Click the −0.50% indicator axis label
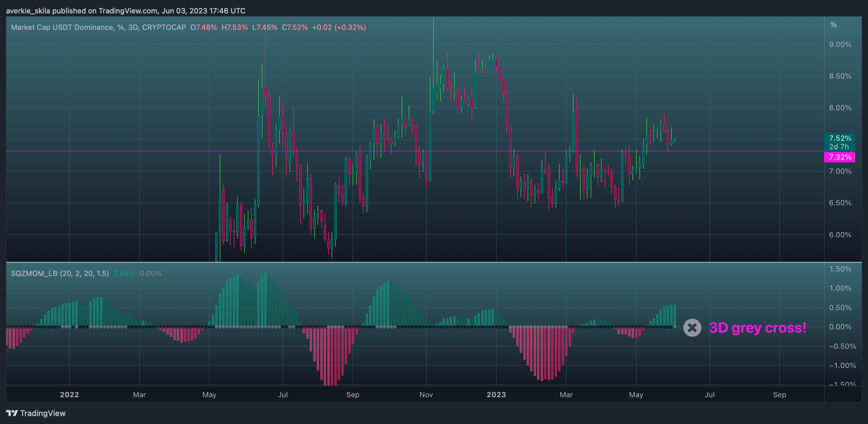This screenshot has height=424, width=868. point(842,346)
